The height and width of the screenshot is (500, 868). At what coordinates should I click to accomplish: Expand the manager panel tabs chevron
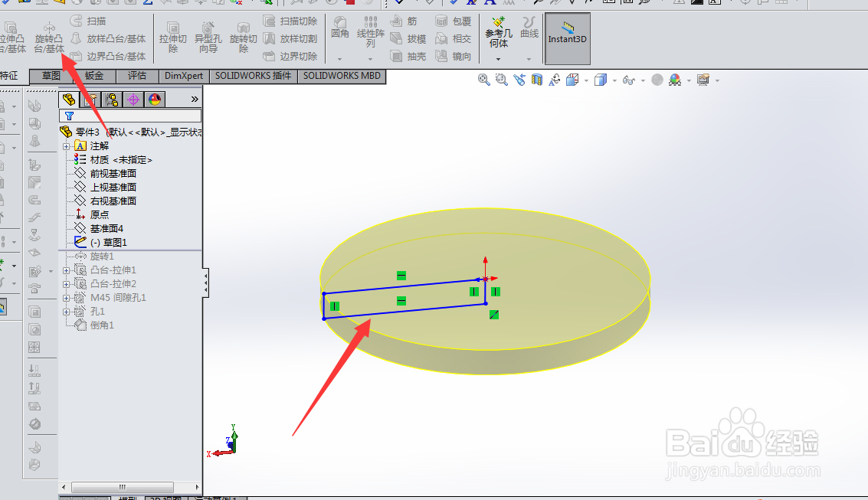coord(195,99)
